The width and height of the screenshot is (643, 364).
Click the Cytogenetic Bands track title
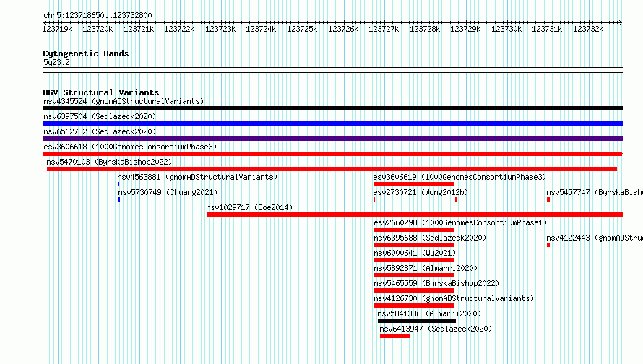[86, 53]
